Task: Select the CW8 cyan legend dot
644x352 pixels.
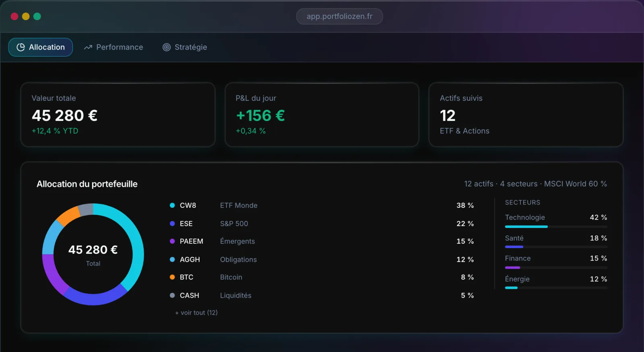Action: [x=172, y=205]
